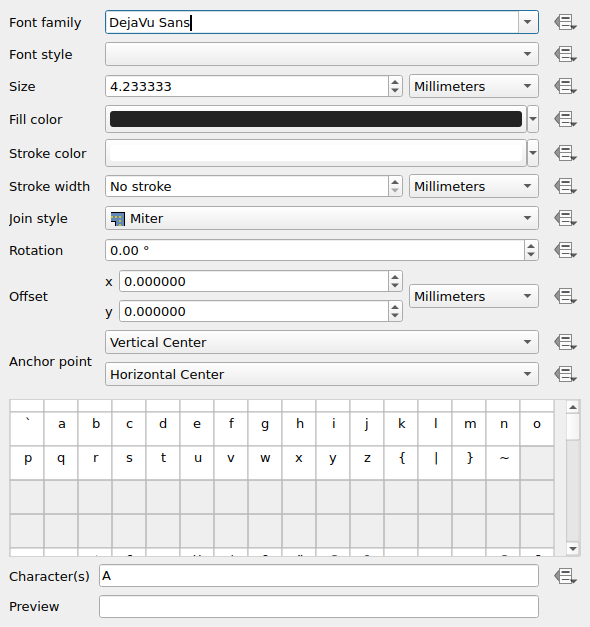Image resolution: width=590 pixels, height=627 pixels.
Task: Click the Character(s) input field
Action: point(319,576)
